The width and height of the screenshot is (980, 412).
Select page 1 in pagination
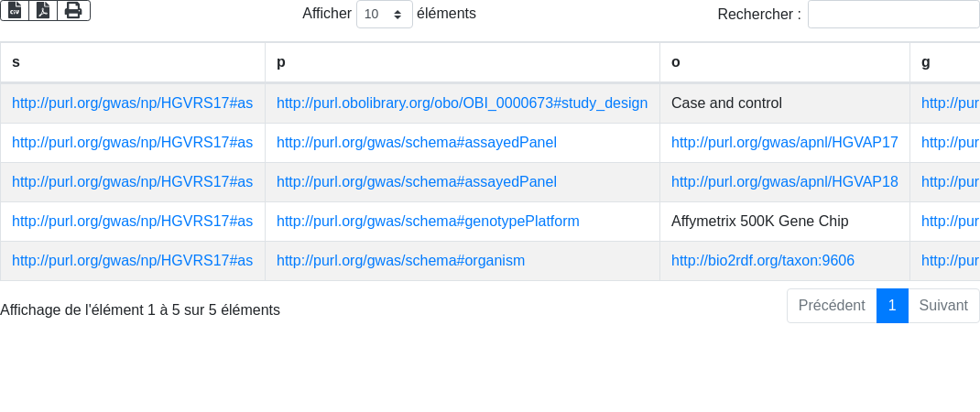point(892,306)
